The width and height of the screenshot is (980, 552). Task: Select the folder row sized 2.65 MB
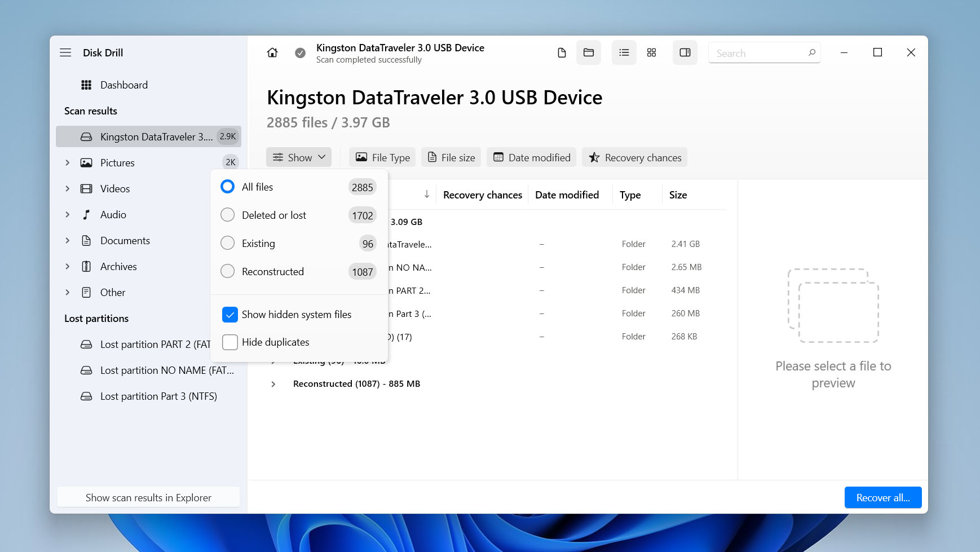(x=557, y=267)
